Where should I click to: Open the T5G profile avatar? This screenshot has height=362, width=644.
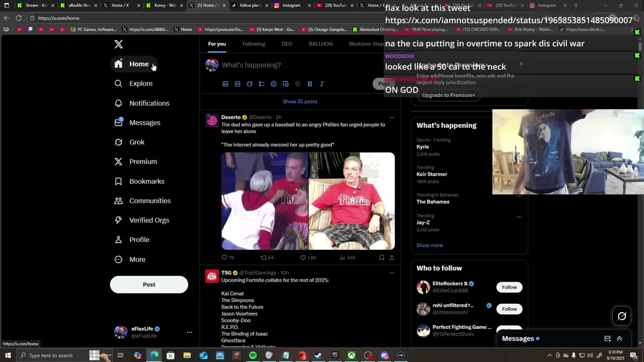212,277
